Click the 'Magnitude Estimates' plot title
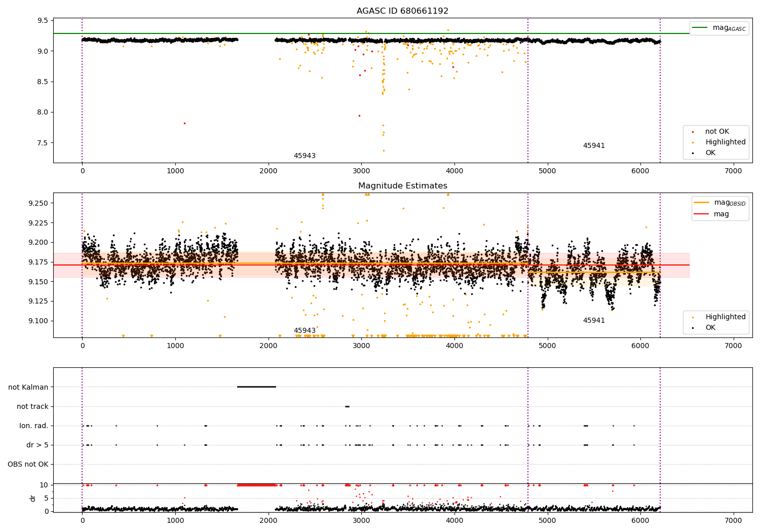Screen dimensions: 760x532 pyautogui.click(x=402, y=186)
